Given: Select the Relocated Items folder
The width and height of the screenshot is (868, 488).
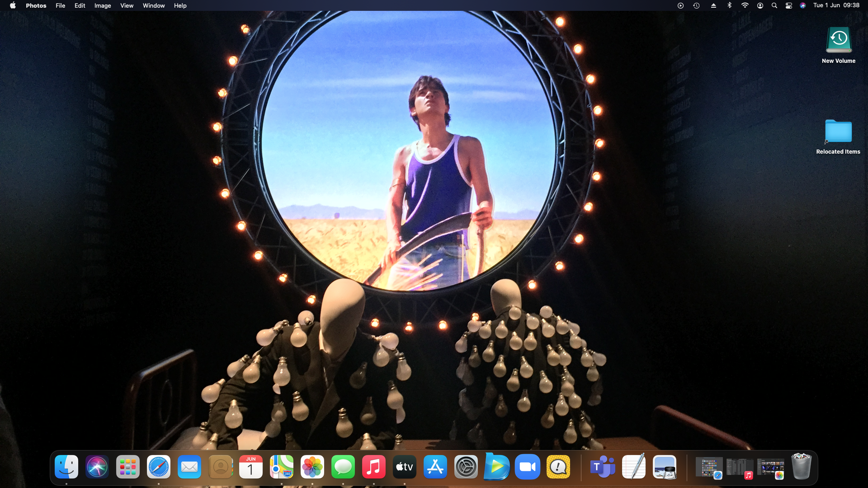Looking at the screenshot, I should click(x=838, y=132).
